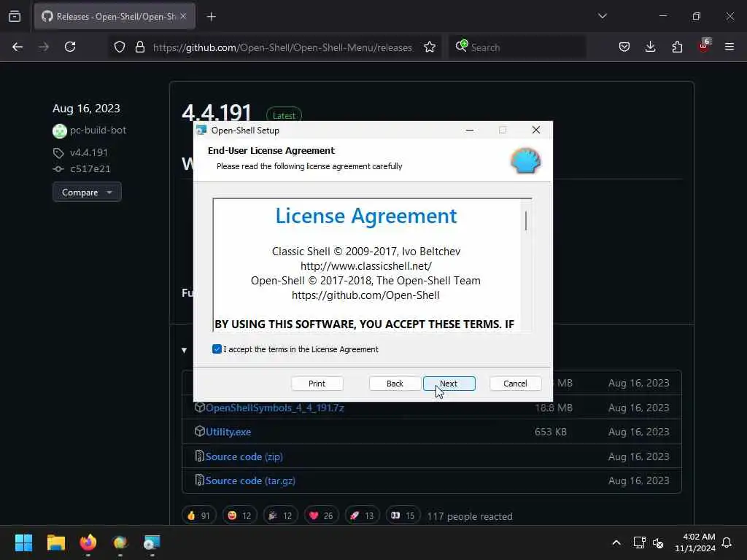Viewport: 747px width, 560px height.
Task: Click the Source code (zip) file icon
Action: (x=200, y=456)
